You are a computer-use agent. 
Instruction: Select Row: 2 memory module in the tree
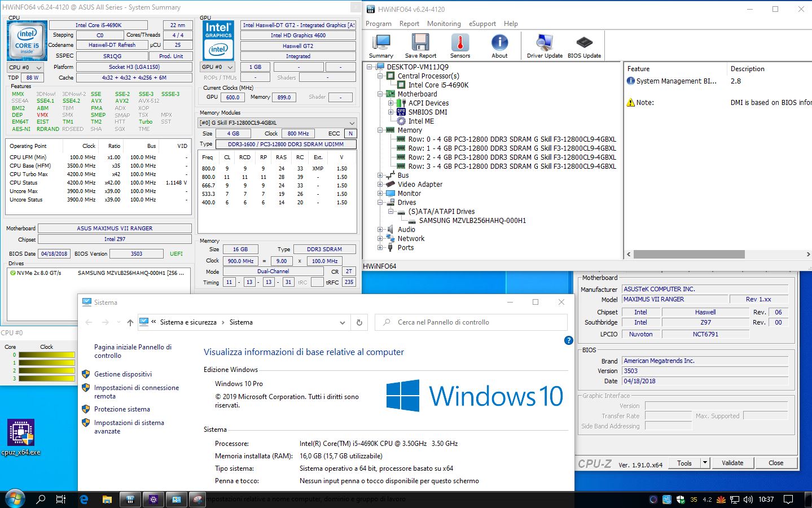512,157
